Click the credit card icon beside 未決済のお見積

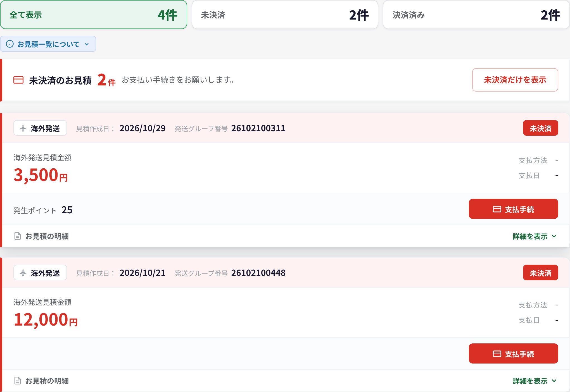[x=18, y=80]
